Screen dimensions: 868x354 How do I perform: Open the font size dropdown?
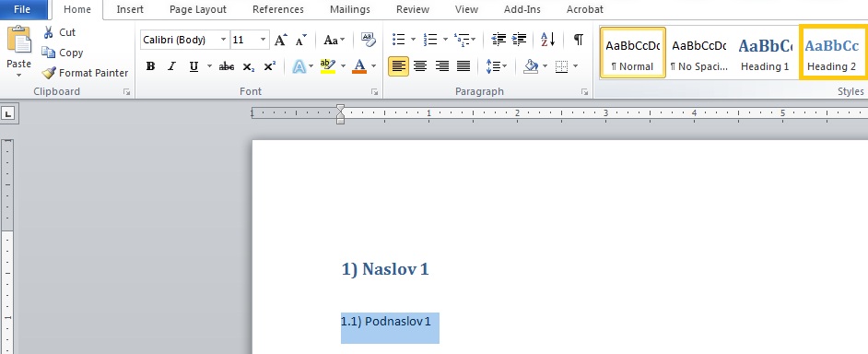[263, 40]
